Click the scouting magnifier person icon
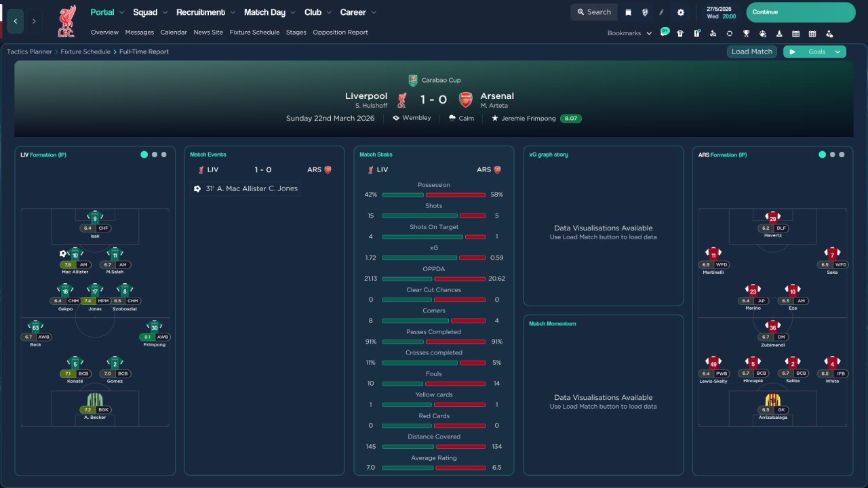 tap(713, 33)
